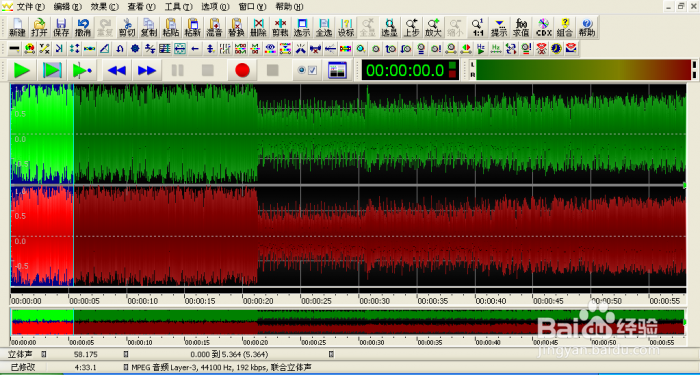
Task: Open the 选项 (Options) menu
Action: tap(215, 7)
